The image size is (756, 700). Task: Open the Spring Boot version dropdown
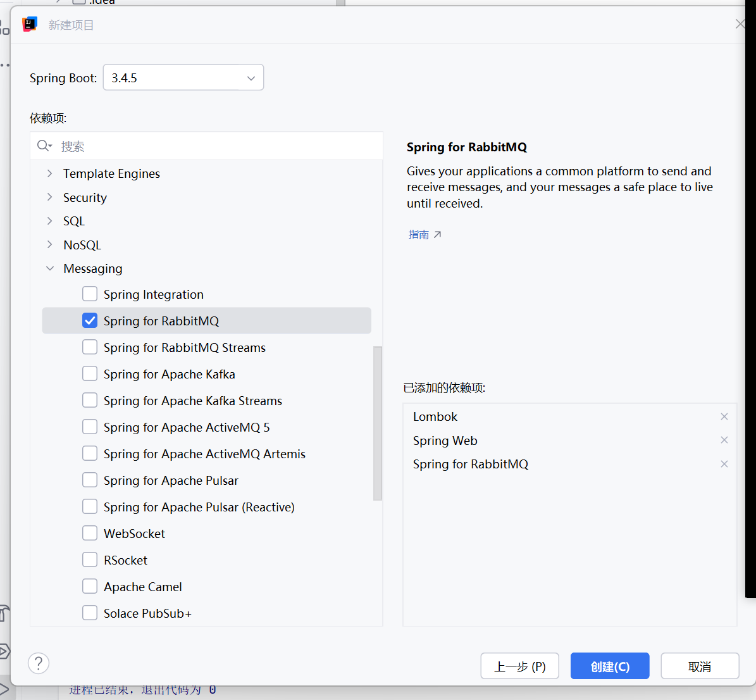click(183, 77)
